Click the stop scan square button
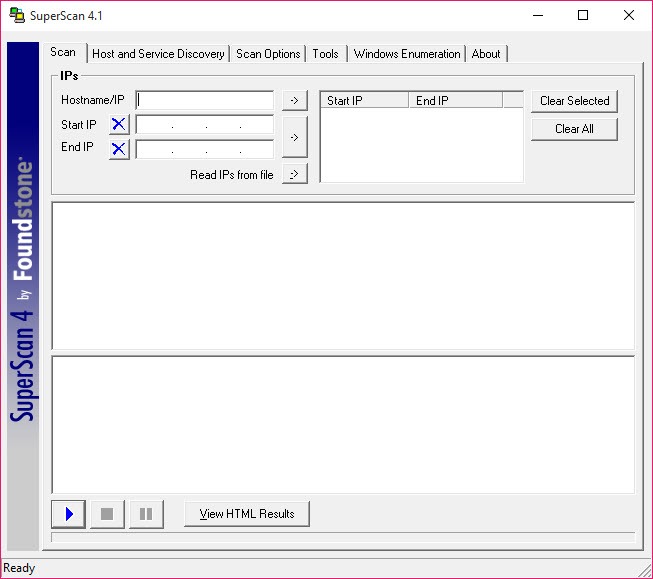This screenshot has height=579, width=653. click(x=107, y=514)
